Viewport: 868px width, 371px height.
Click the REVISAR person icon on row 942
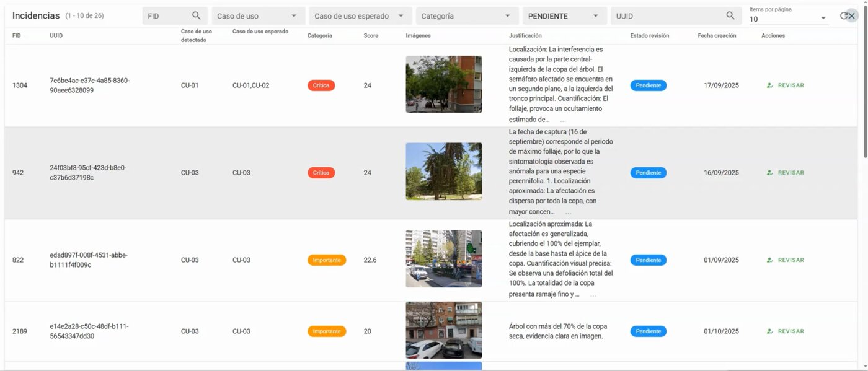coord(769,172)
